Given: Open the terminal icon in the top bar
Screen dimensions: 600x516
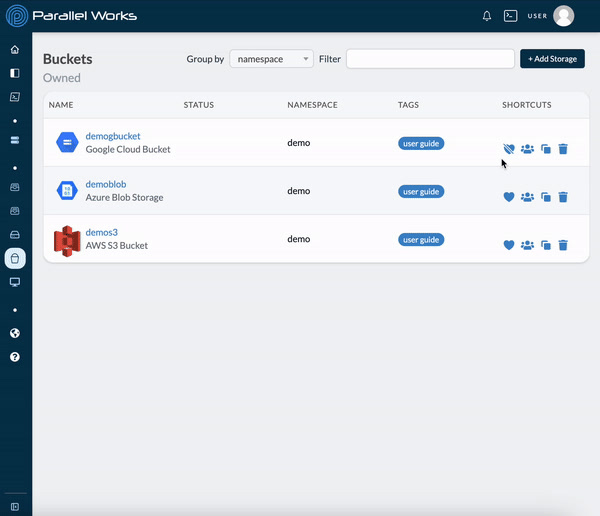Looking at the screenshot, I should 510,16.
